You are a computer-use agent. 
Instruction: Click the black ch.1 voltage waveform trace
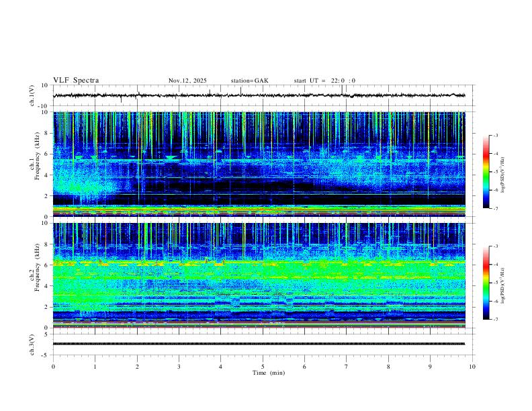(x=259, y=95)
